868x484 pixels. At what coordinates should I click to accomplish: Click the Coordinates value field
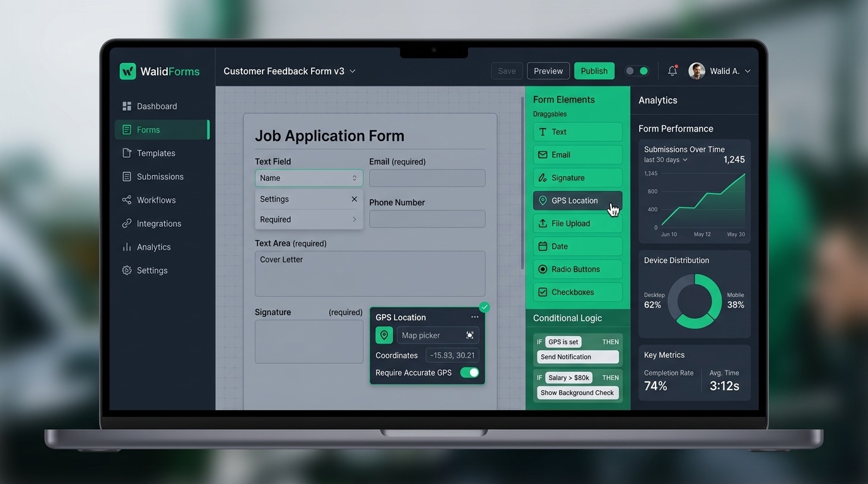tap(452, 355)
